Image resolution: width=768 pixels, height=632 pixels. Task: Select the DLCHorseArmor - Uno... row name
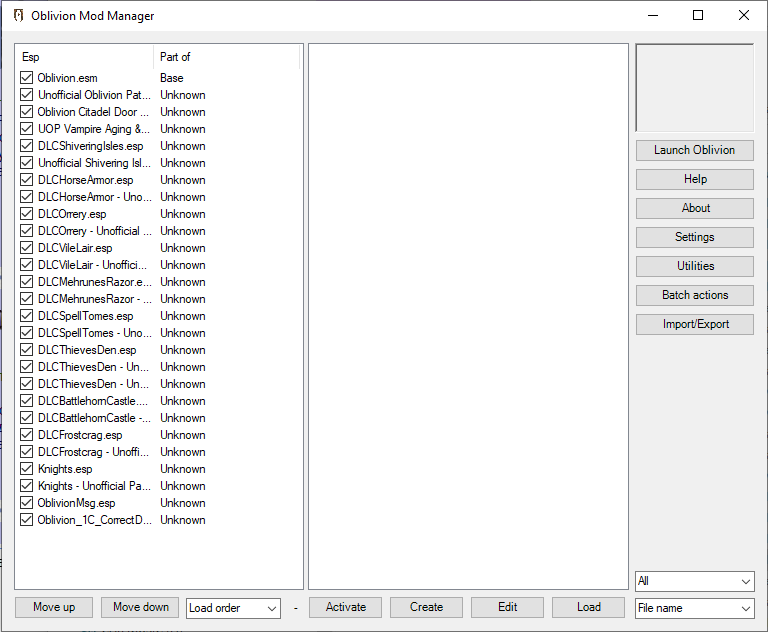tap(95, 197)
